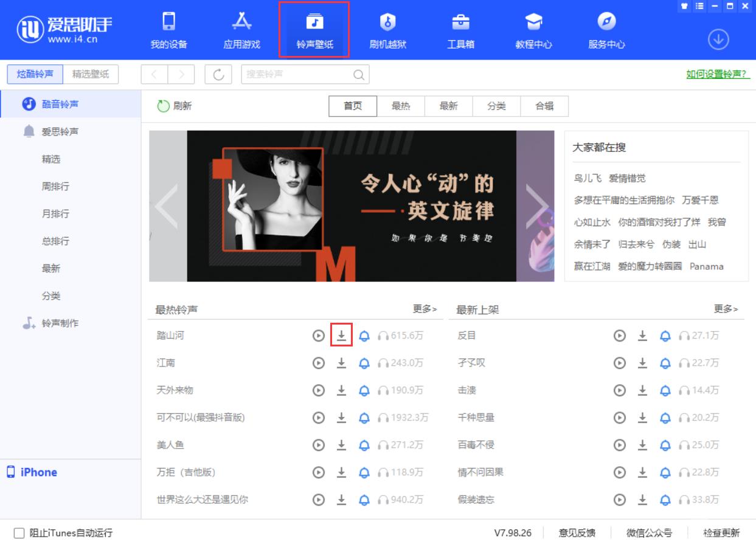Refresh the page with 刷新

click(x=175, y=105)
